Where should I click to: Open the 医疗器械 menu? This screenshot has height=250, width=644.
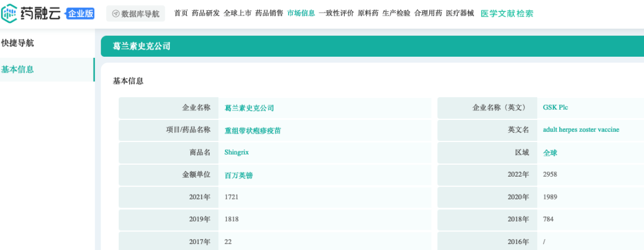(460, 13)
